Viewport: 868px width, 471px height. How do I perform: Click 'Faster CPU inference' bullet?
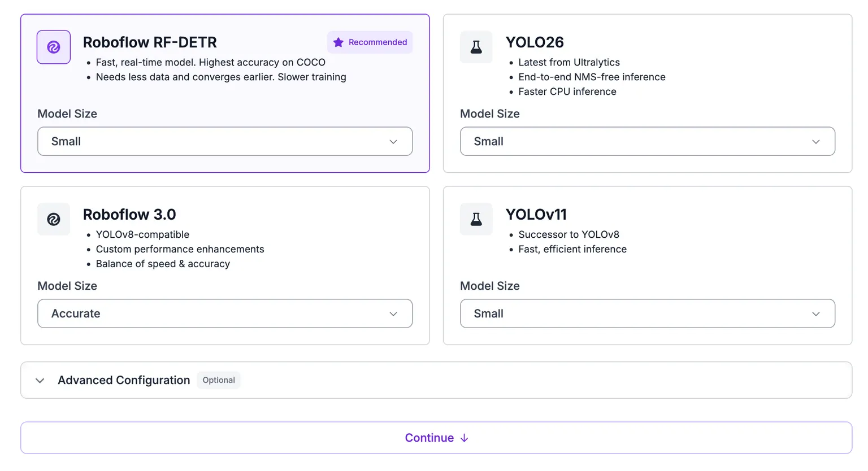point(567,91)
